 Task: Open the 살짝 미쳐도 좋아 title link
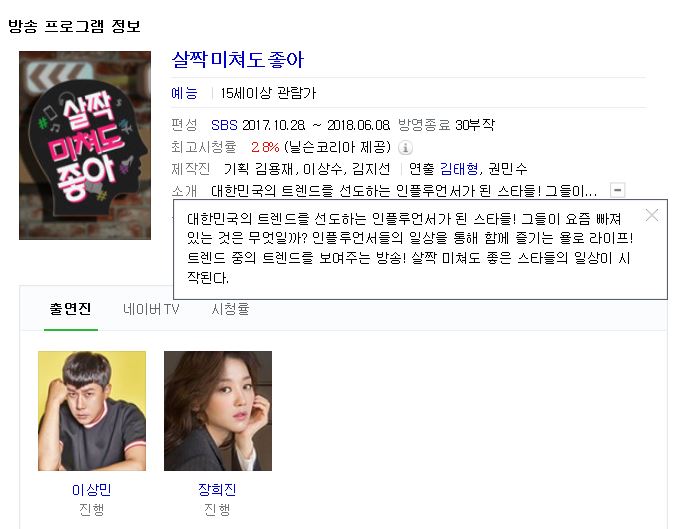point(238,60)
